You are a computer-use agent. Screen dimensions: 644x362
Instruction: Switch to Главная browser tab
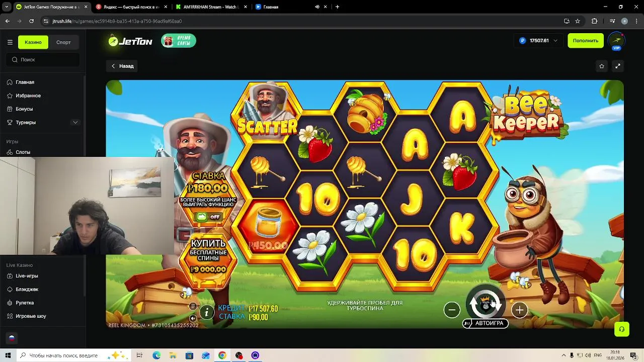(x=284, y=7)
